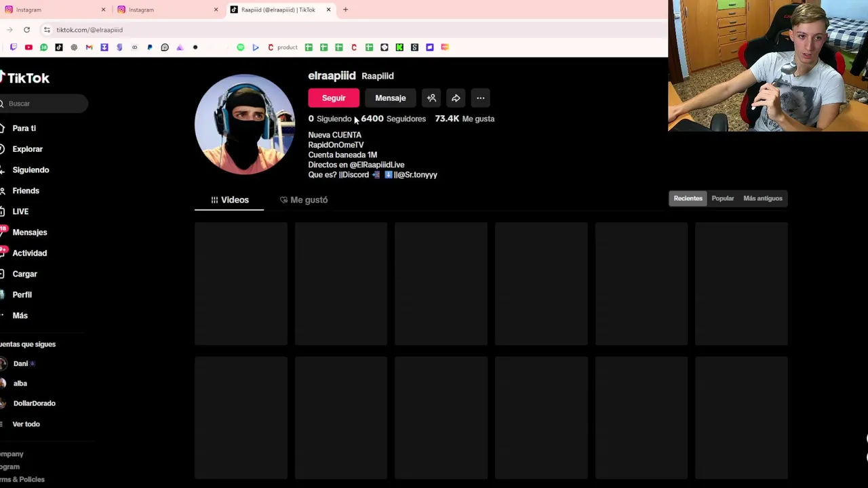This screenshot has height=488, width=868.
Task: Open followed account DollarDorado
Action: [x=34, y=403]
